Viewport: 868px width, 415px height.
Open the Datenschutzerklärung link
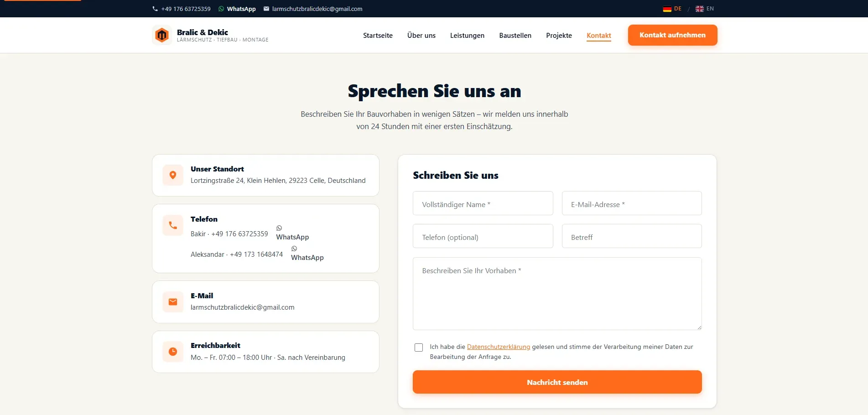[x=499, y=347]
